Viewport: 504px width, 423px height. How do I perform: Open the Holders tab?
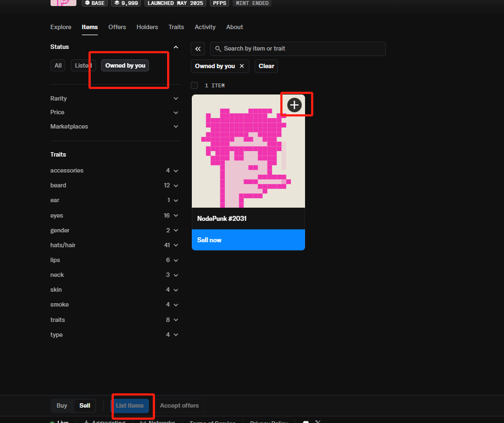click(147, 27)
